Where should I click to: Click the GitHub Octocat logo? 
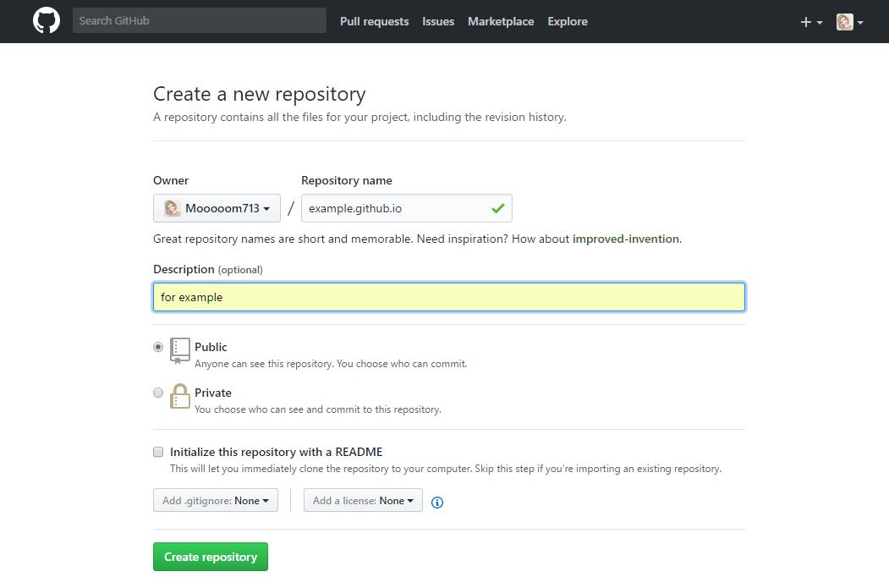click(x=47, y=21)
